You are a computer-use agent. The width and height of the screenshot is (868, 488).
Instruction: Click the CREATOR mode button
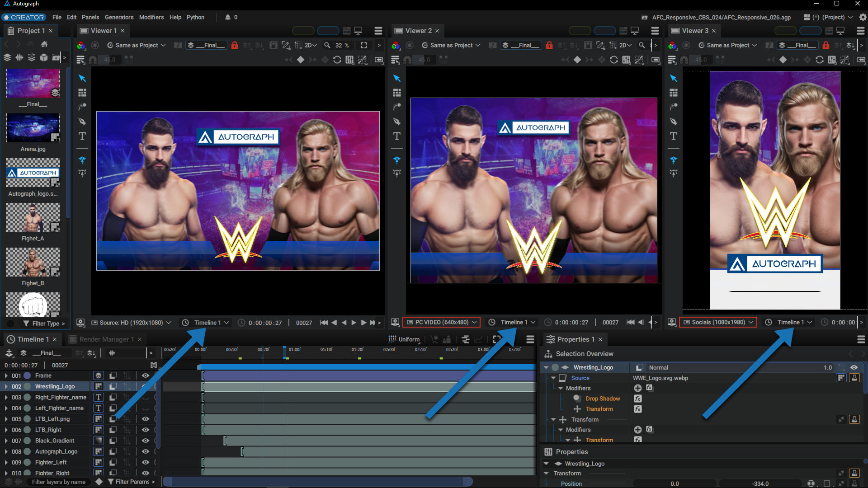(x=24, y=17)
